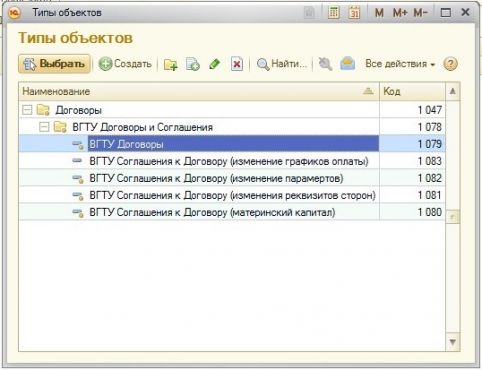This screenshot has width=482, height=370.
Task: Cancel search via crossed magnifier icon
Action: 325,64
